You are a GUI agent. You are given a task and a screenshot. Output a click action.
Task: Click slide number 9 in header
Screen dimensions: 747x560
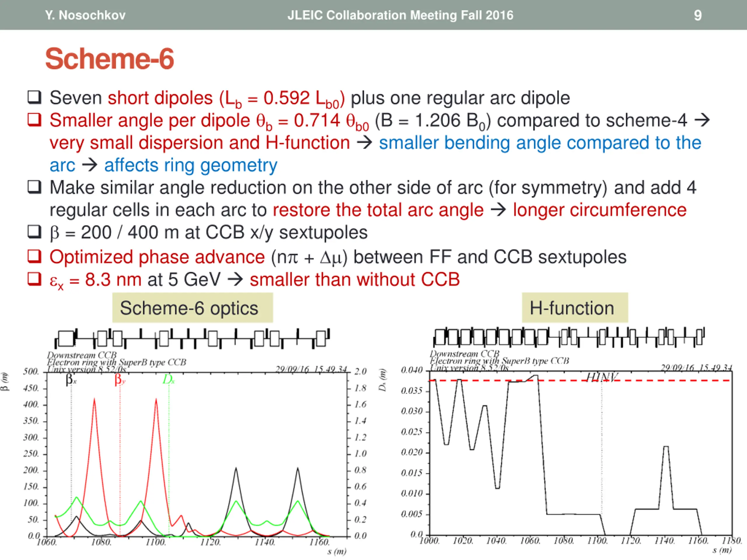point(698,15)
